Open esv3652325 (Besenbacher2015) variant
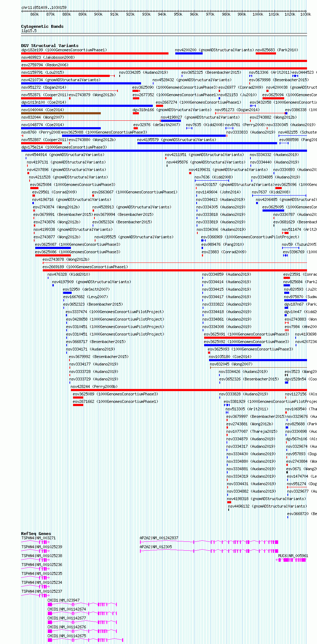The image size is (317, 644). (x=211, y=72)
